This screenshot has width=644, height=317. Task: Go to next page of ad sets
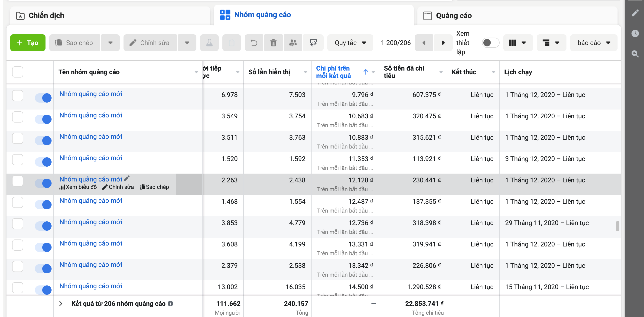[443, 43]
